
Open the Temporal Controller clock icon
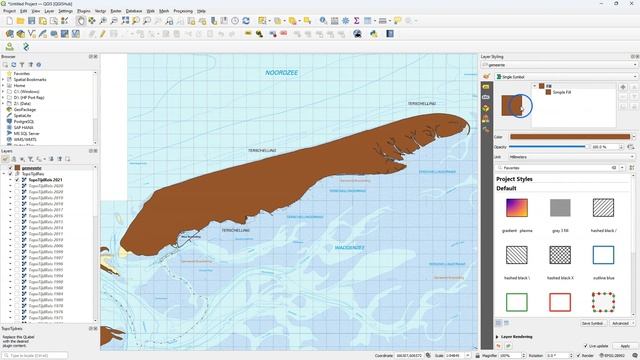235,21
